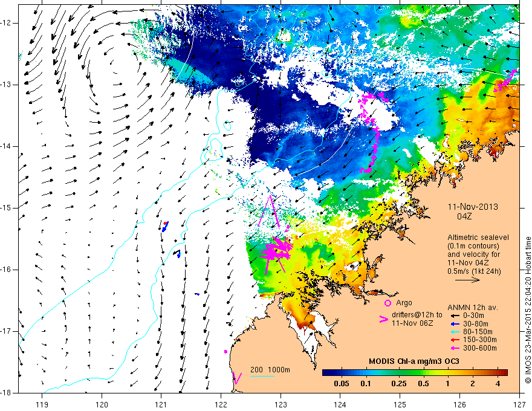The width and height of the screenshot is (532, 411).
Task: Click the '127' longitude axis label
Action: tap(519, 405)
